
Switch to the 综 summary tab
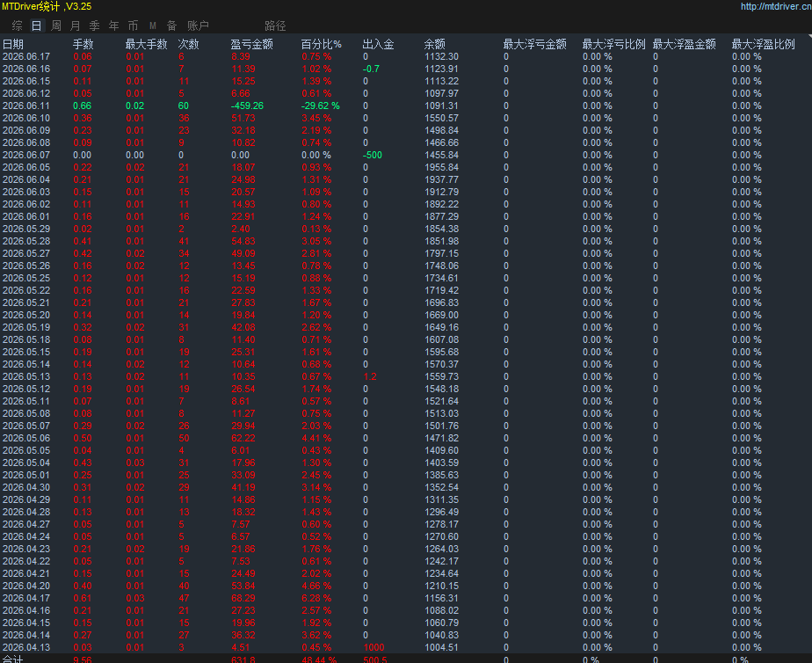17,25
